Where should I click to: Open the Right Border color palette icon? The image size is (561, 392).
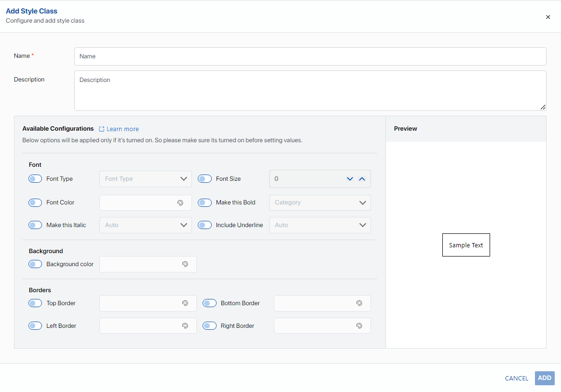359,326
